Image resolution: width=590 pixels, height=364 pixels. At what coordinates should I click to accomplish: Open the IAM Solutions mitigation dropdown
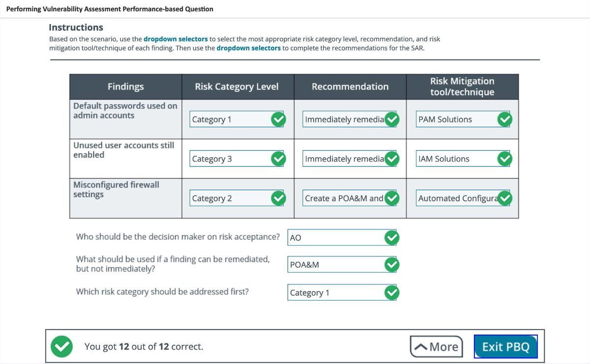[457, 158]
